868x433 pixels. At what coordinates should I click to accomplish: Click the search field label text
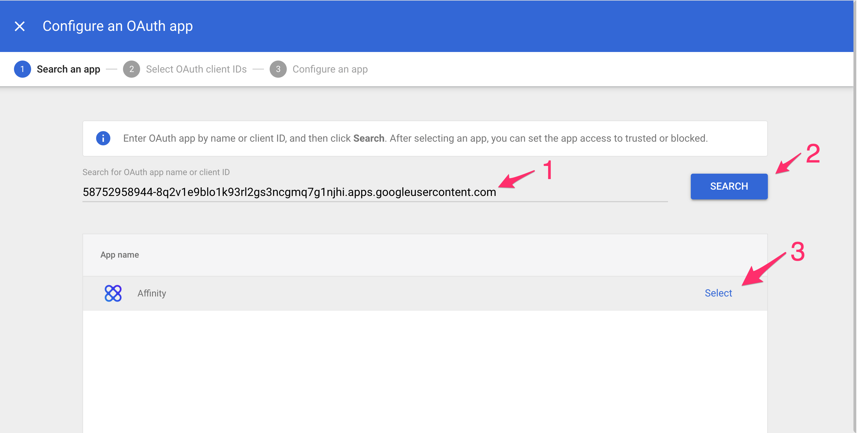156,172
